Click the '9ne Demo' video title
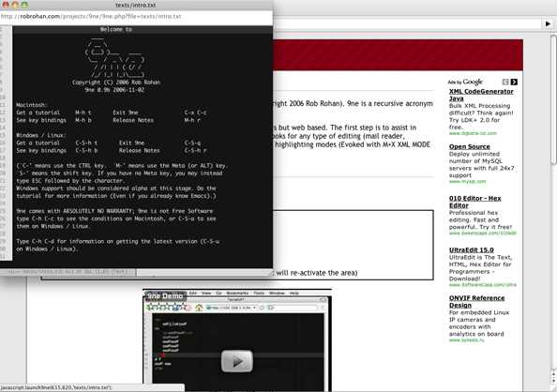 click(x=165, y=296)
